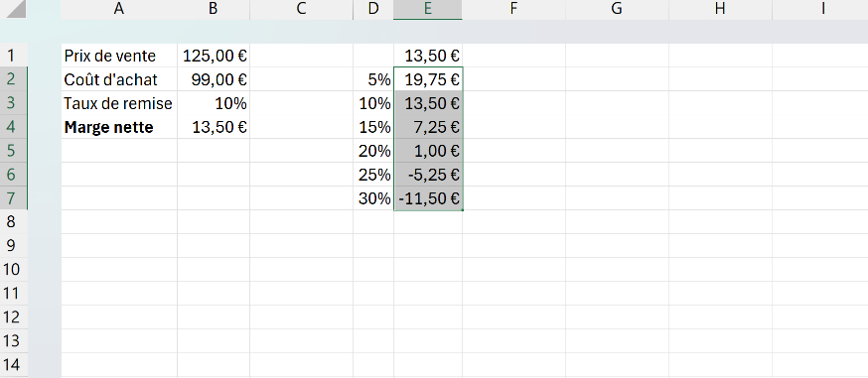Select the cell showing 125,00 €
This screenshot has height=378, width=868.
click(214, 56)
